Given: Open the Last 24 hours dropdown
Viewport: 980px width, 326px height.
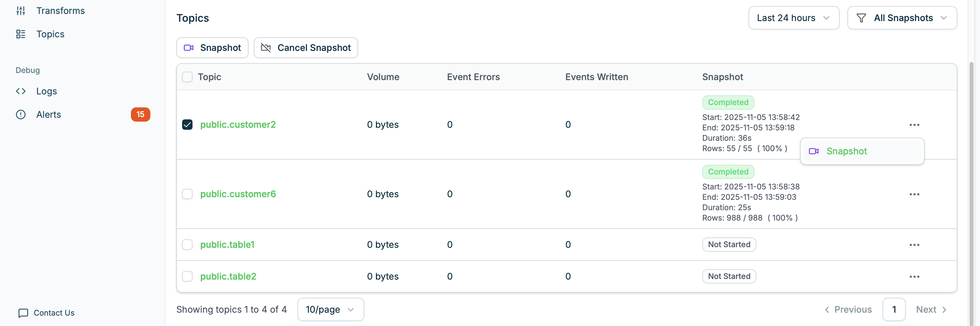Looking at the screenshot, I should 794,18.
